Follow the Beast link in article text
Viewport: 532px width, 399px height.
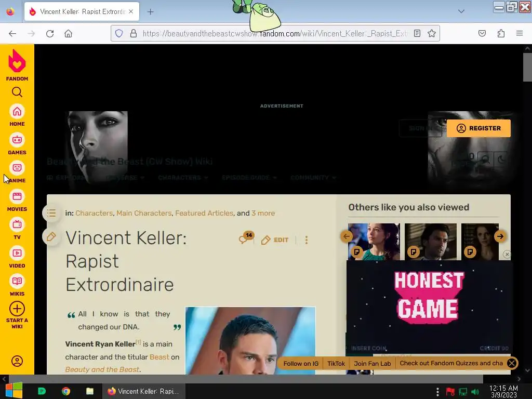click(159, 357)
